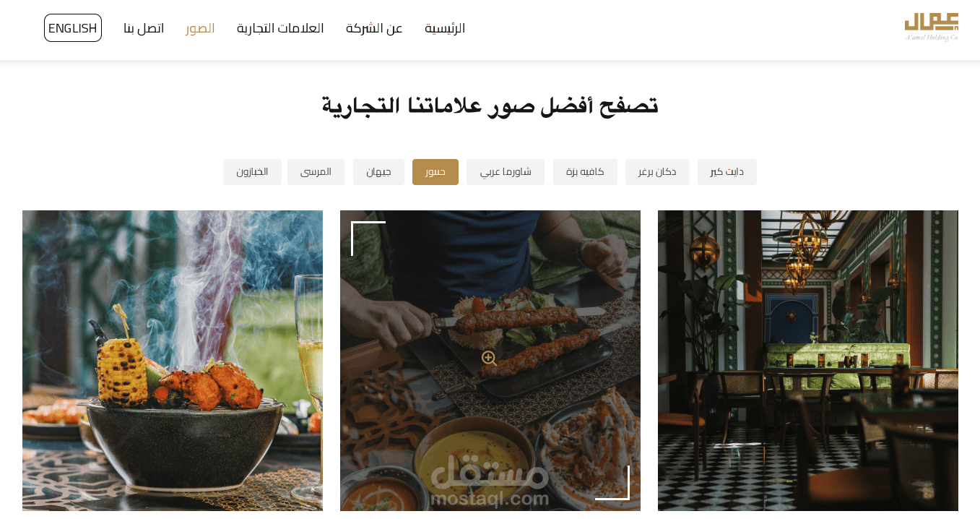Go to عن الشركة page

[374, 28]
